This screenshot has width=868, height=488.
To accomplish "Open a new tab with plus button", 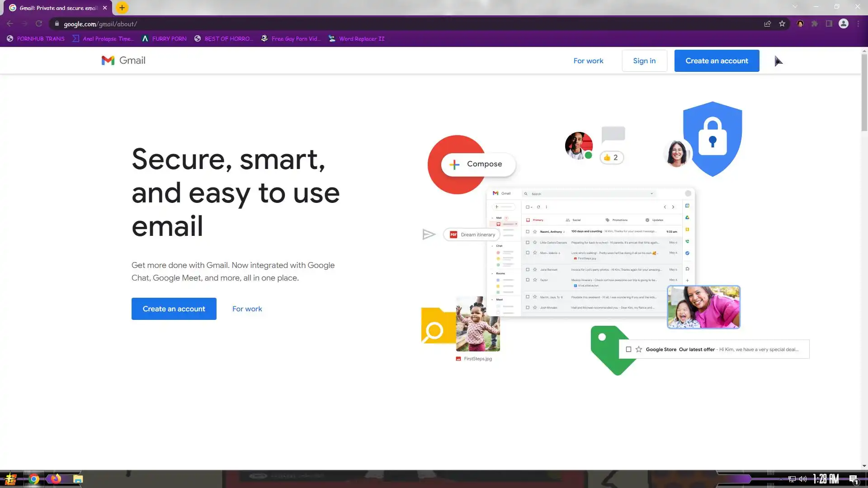I will [x=122, y=8].
